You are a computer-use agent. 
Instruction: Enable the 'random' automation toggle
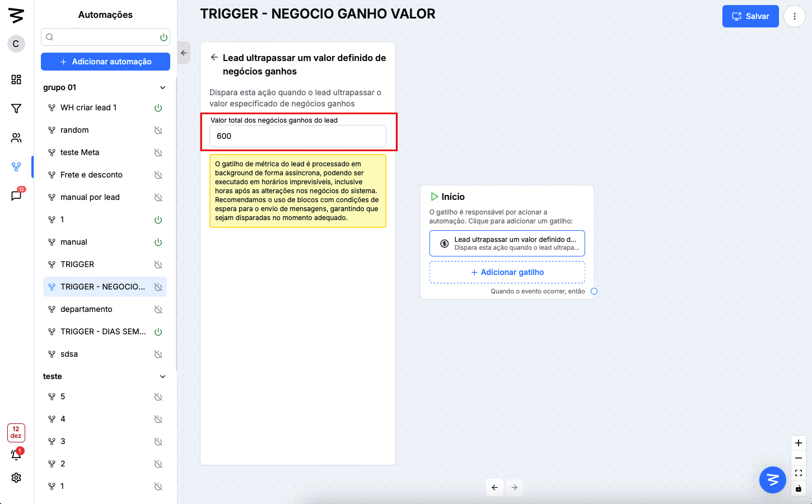[x=158, y=130]
